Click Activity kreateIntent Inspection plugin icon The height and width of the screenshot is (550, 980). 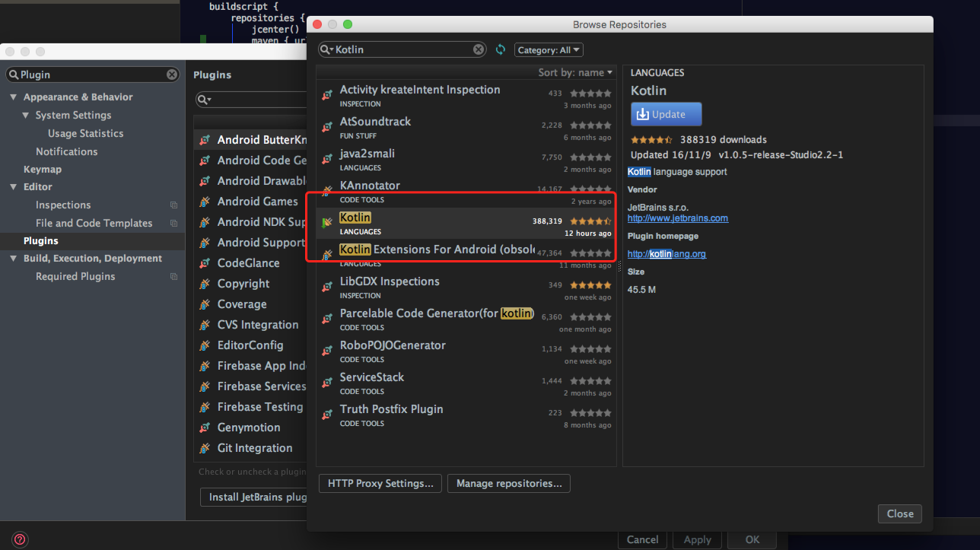point(327,95)
